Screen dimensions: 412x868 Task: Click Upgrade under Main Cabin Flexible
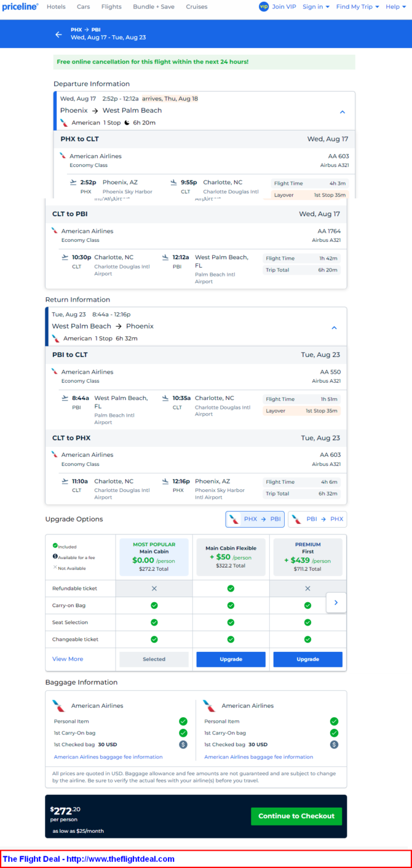tap(231, 659)
